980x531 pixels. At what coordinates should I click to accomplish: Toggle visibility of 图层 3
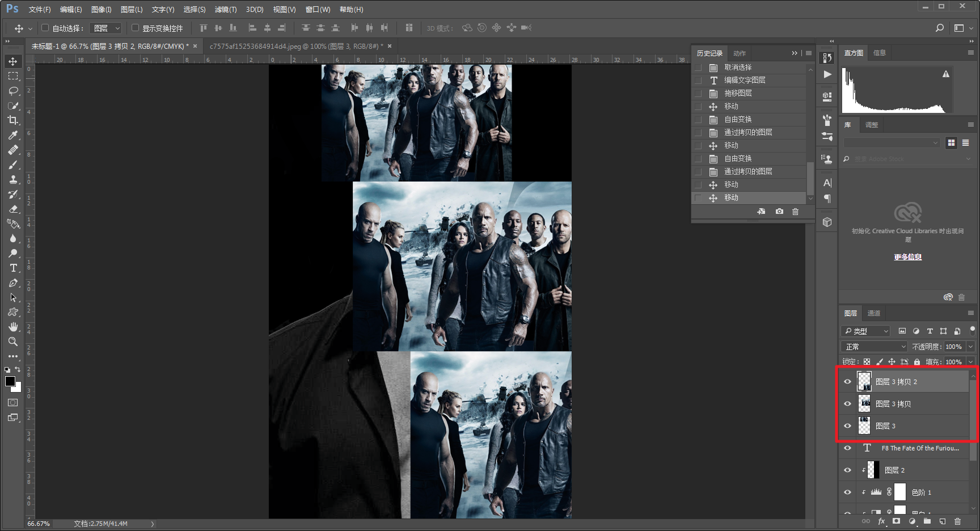[848, 426]
